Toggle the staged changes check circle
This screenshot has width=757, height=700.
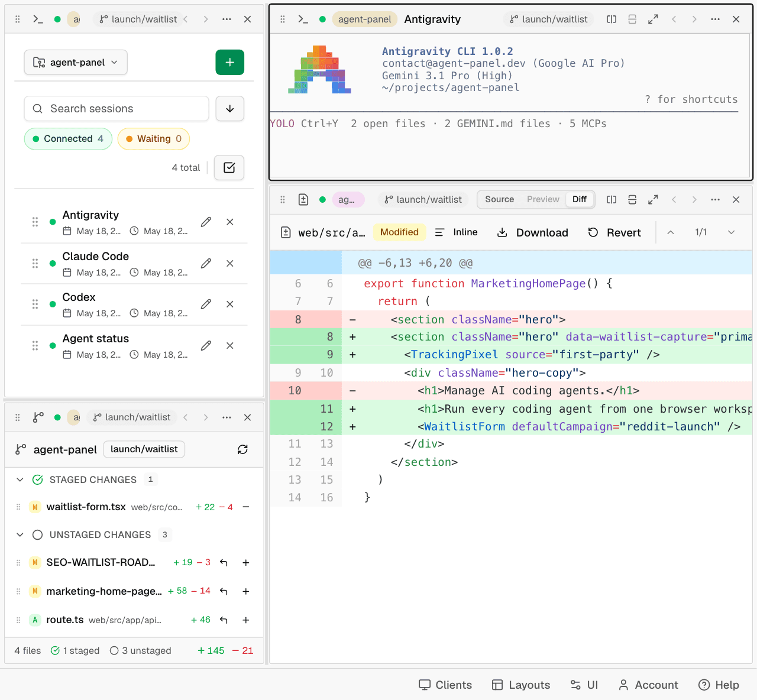click(x=37, y=479)
